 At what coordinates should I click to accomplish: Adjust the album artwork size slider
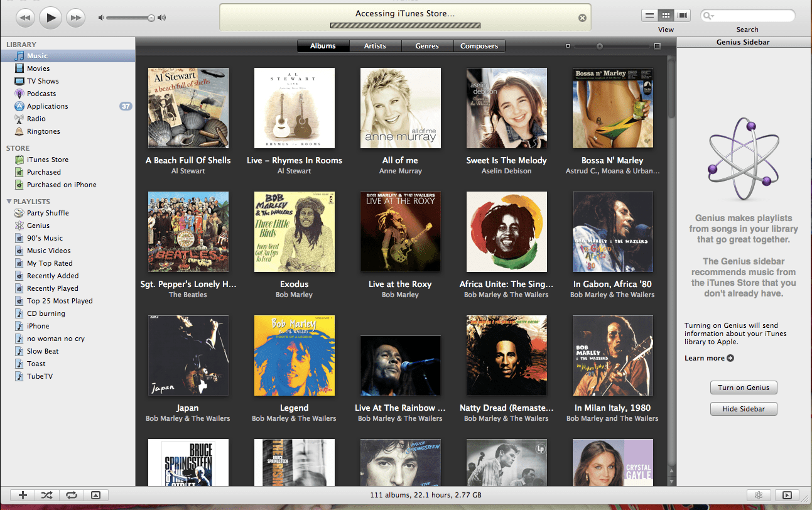(x=600, y=46)
